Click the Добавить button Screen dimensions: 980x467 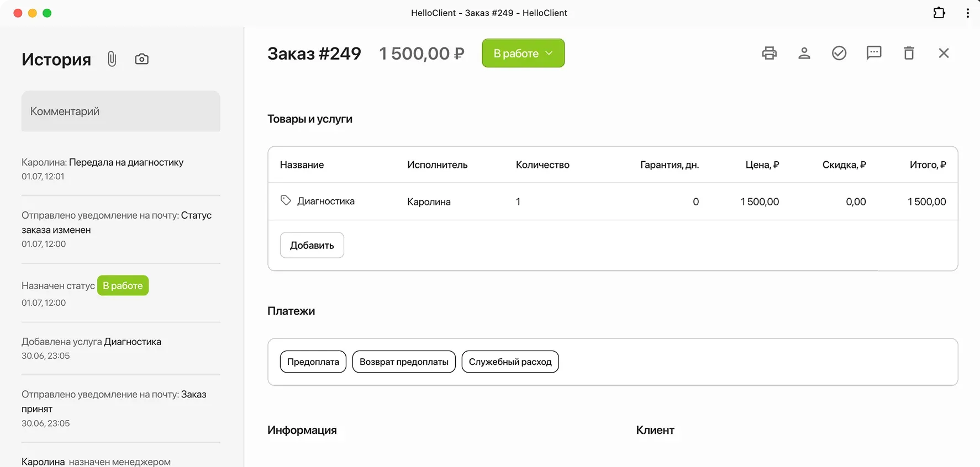tap(312, 245)
